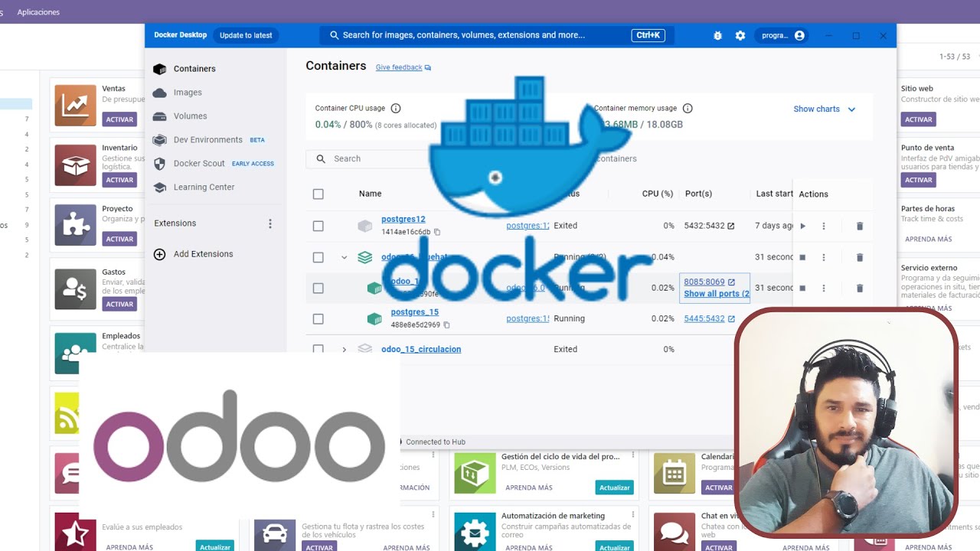Expand the odoo_15_circulacion stack
Screen dimensions: 980x551
(345, 350)
